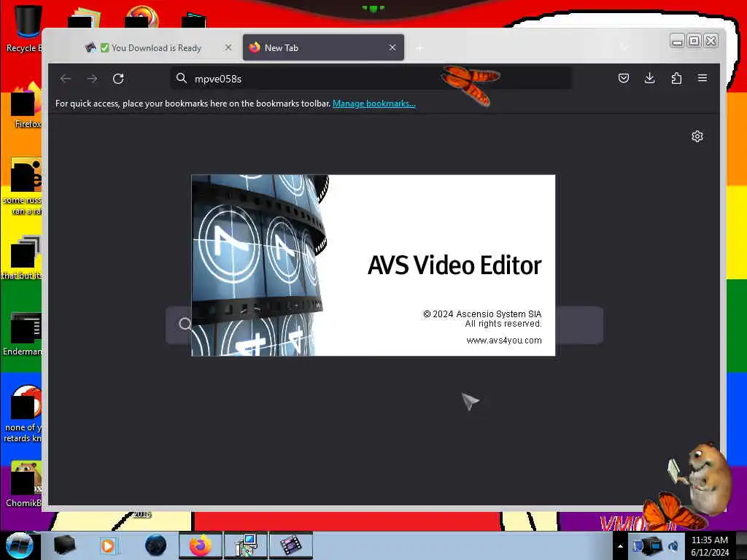The width and height of the screenshot is (747, 560).
Task: Open Save to Pocket icon
Action: 623,78
